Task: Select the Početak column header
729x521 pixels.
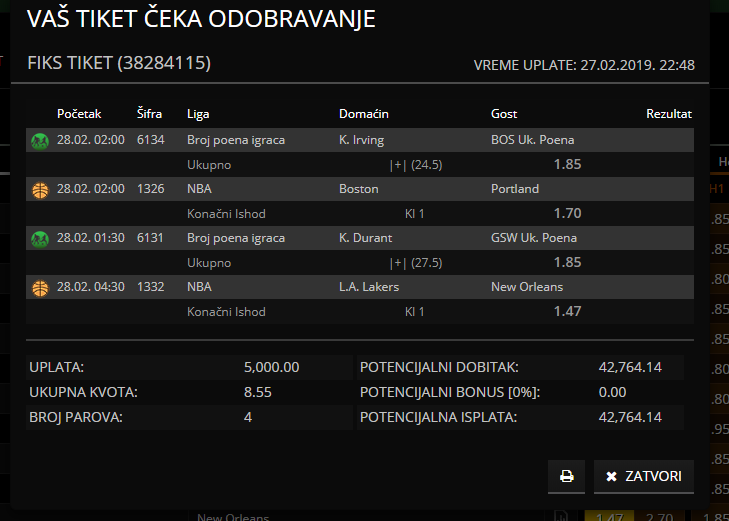Action: click(x=79, y=114)
